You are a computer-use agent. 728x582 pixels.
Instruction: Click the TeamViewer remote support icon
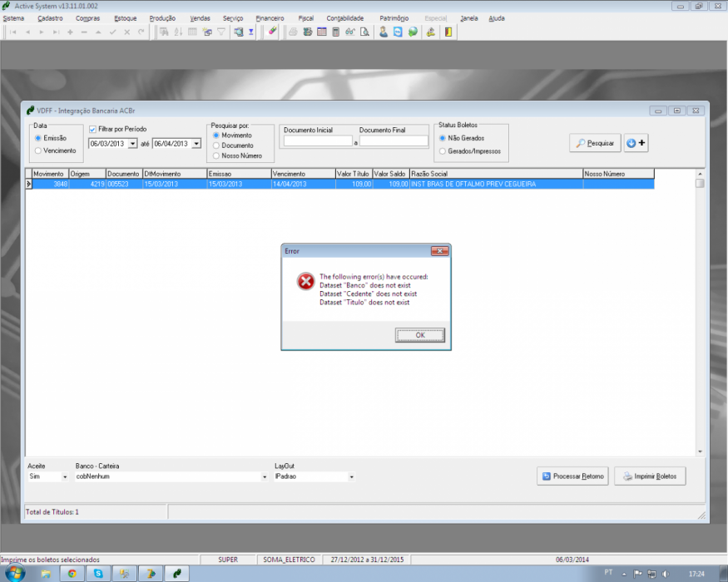pos(398,32)
